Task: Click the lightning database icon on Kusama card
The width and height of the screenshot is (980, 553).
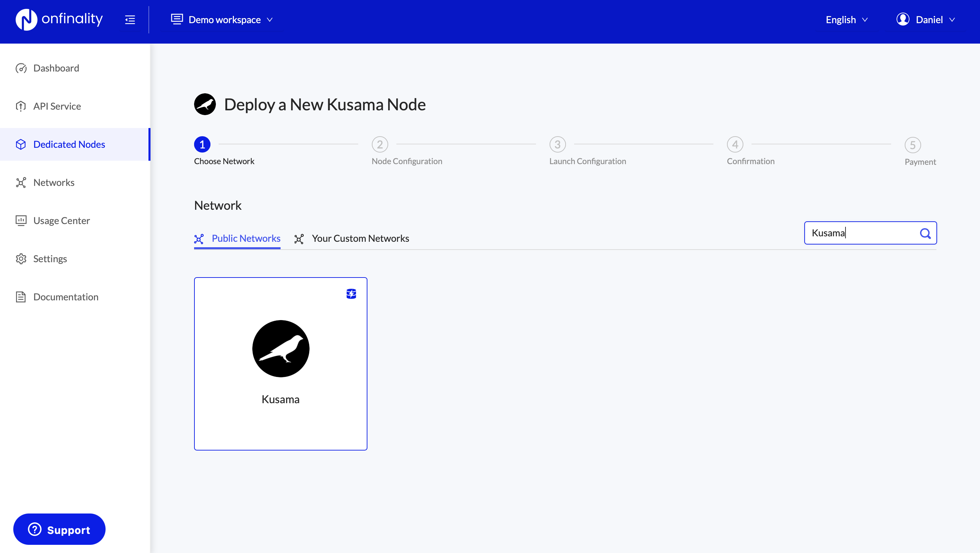Action: coord(351,294)
